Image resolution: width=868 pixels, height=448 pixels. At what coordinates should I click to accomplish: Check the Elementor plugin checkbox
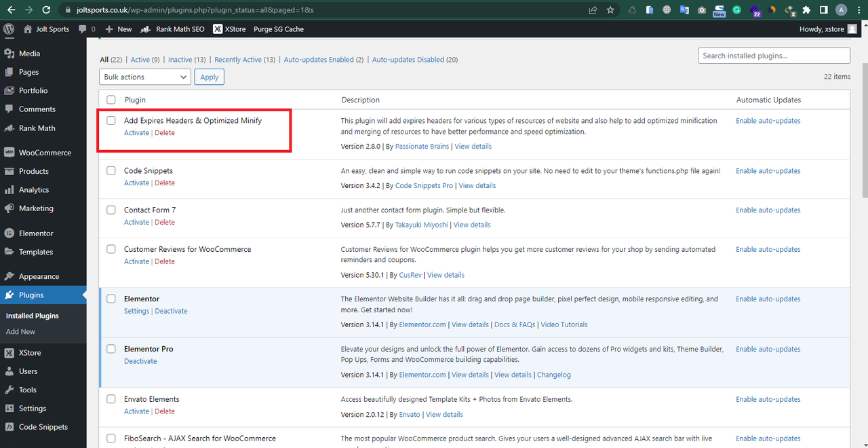(111, 299)
